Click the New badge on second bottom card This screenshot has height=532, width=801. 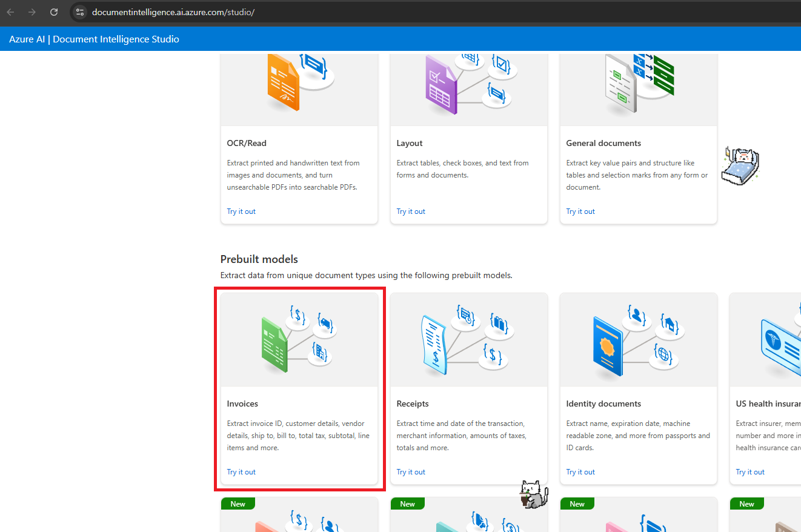pos(408,504)
